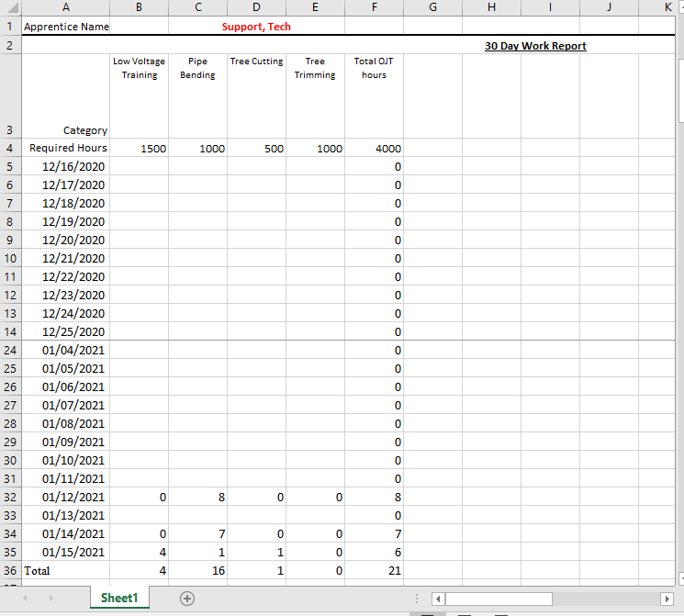
Task: Click date cell 12/19/2020
Action: (x=66, y=221)
